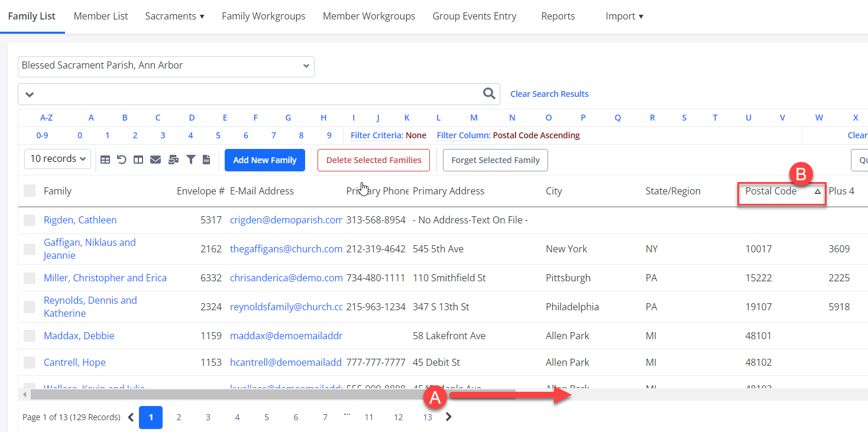The width and height of the screenshot is (868, 432).
Task: Click the circular reset arrow icon
Action: click(122, 160)
